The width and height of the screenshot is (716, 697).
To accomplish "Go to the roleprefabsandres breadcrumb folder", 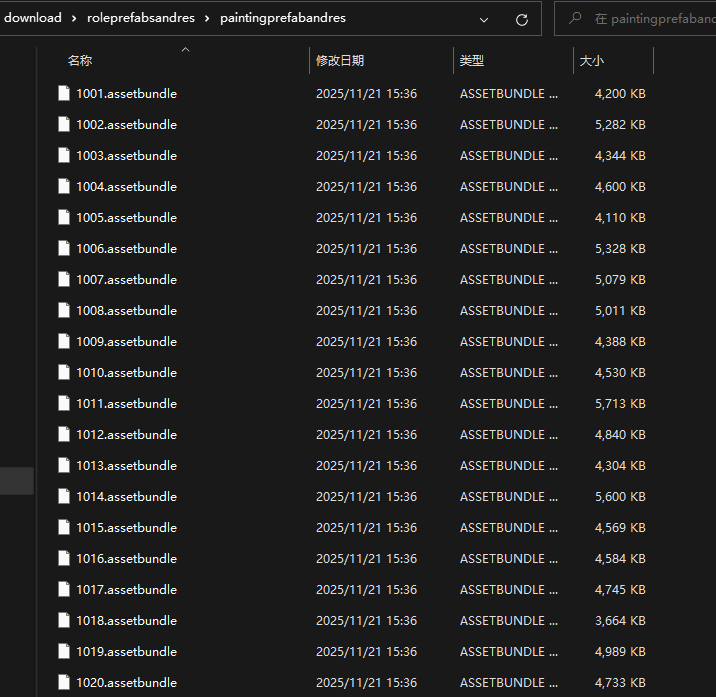I will [x=141, y=18].
